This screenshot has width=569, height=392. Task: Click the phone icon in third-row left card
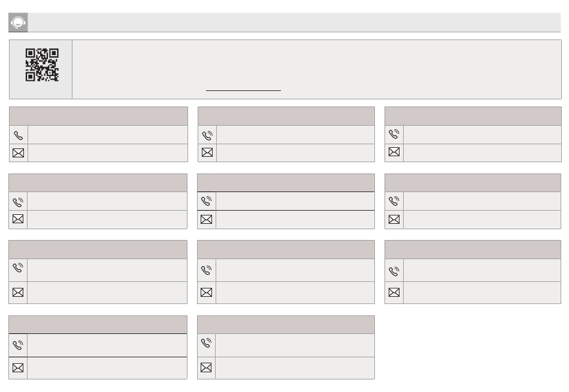[18, 268]
